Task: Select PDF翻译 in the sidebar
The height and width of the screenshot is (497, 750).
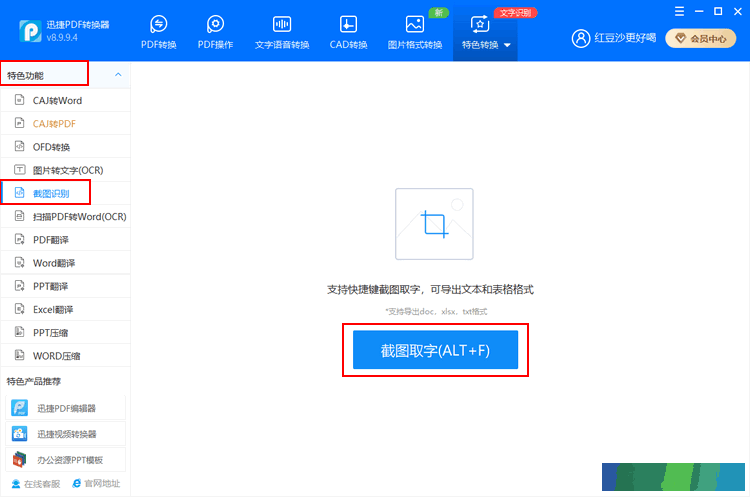Action: (66, 240)
